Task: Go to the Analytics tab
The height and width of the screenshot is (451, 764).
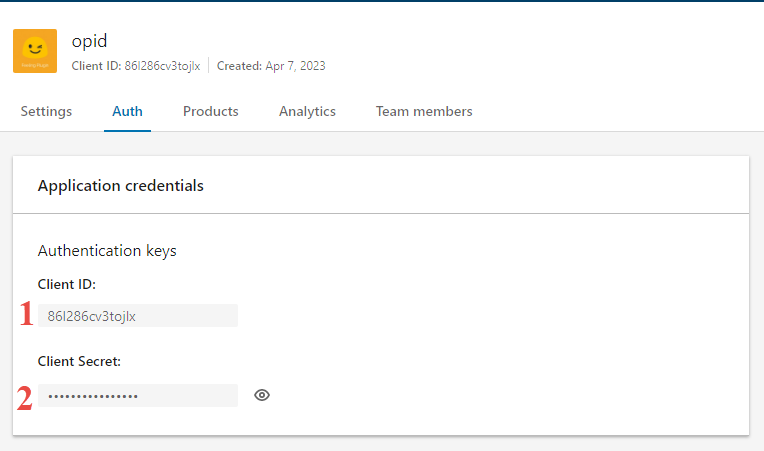Action: pos(307,112)
